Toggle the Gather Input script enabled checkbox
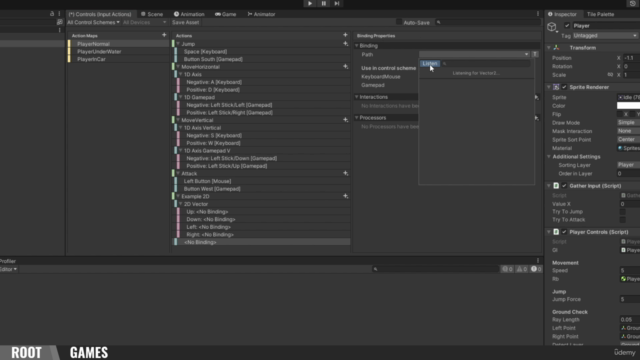 tap(564, 186)
